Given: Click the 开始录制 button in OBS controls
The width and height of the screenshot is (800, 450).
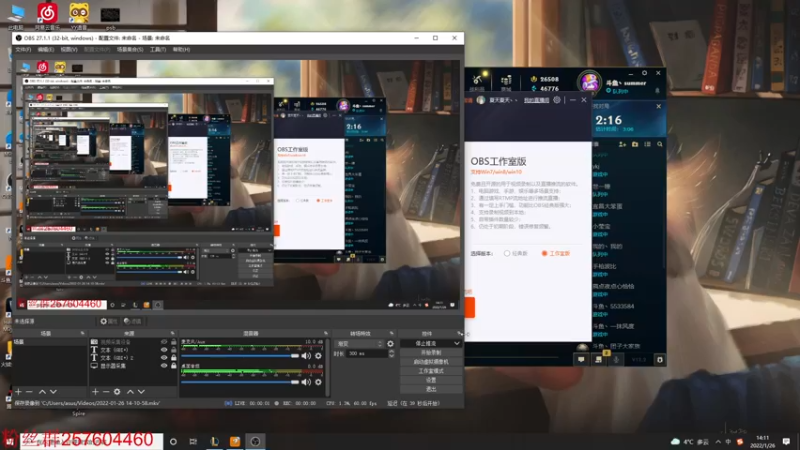Looking at the screenshot, I should click(x=431, y=353).
